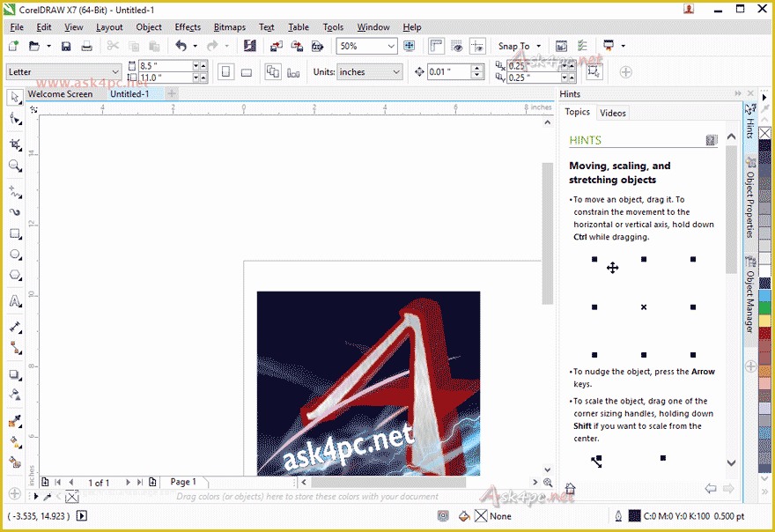Click the Print icon

(x=86, y=46)
